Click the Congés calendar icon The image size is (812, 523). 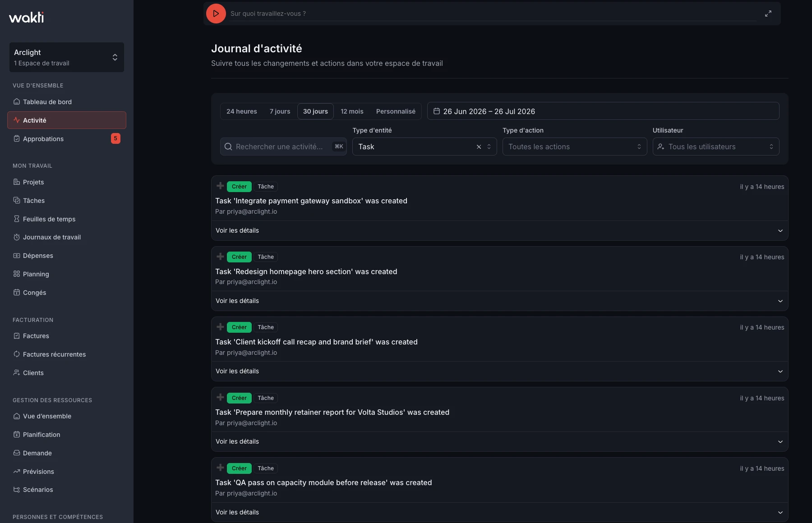tap(17, 293)
